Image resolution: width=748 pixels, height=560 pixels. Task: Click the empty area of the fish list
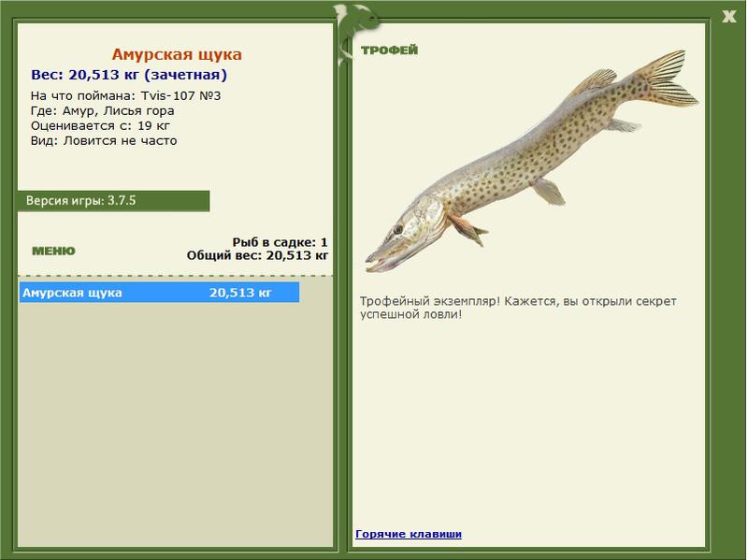click(x=175, y=424)
